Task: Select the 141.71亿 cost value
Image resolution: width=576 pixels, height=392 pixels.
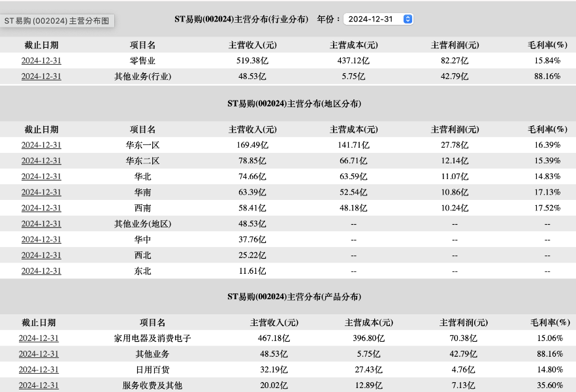Action: click(x=353, y=145)
